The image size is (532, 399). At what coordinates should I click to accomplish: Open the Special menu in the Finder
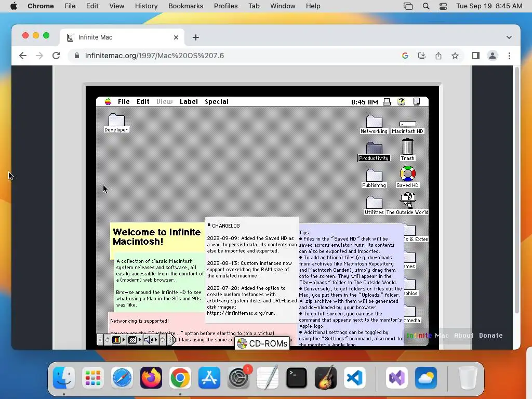coord(217,101)
